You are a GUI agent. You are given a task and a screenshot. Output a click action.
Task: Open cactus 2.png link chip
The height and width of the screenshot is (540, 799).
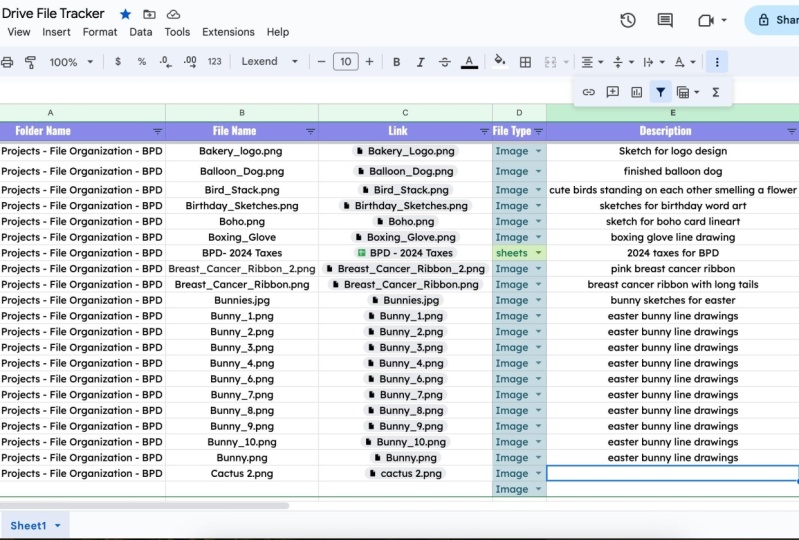(405, 474)
